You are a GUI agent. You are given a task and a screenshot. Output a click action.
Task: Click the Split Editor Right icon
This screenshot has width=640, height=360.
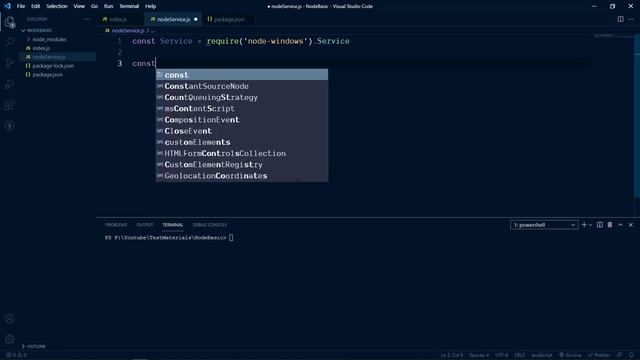620,19
